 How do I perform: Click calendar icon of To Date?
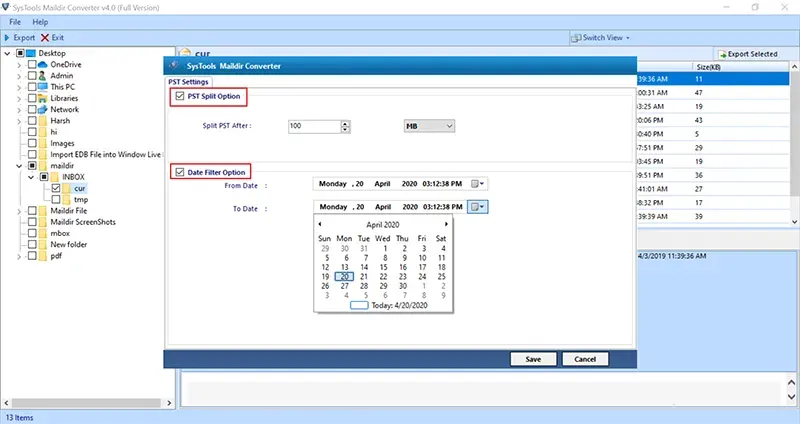pyautogui.click(x=478, y=207)
